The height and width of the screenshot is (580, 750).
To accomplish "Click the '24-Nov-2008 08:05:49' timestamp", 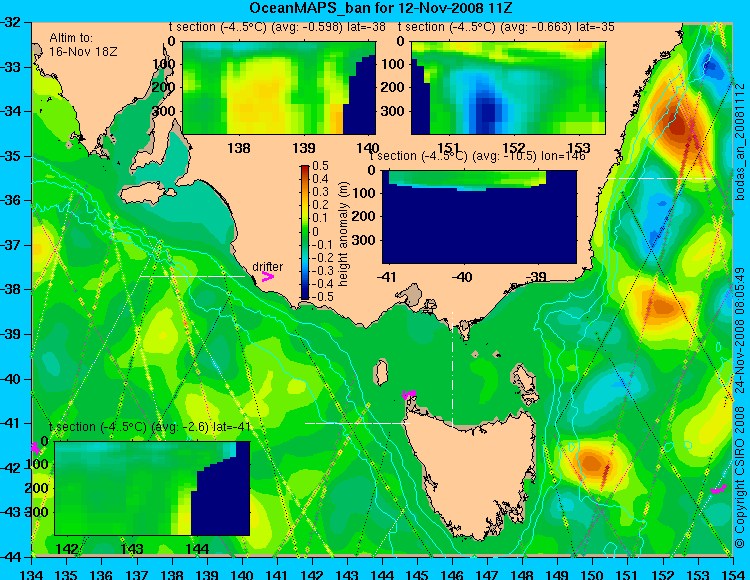I will 740,330.
